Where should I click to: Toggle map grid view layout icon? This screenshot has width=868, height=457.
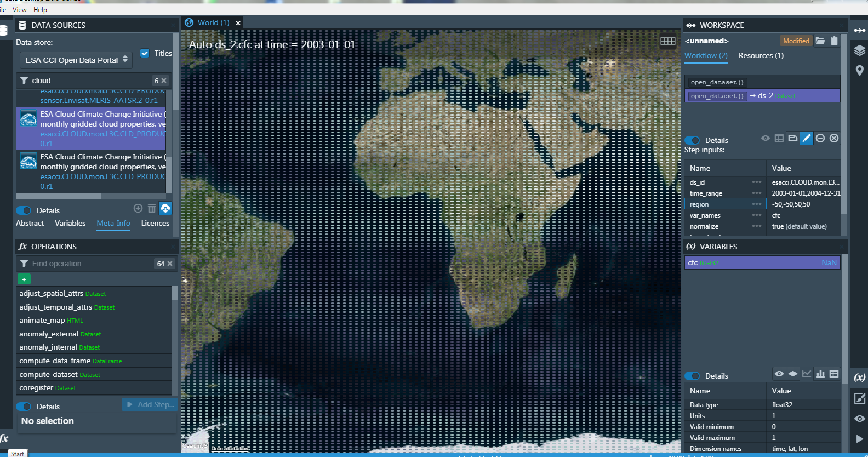point(668,42)
